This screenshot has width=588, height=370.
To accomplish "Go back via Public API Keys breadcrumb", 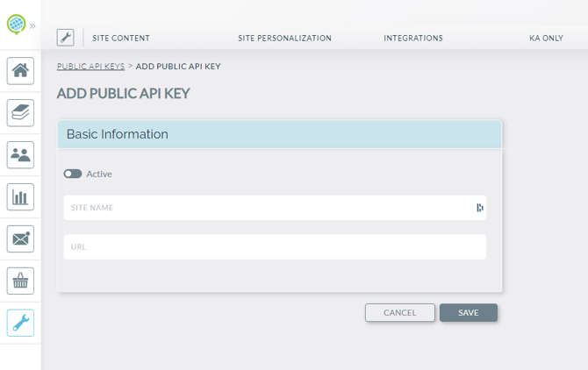I will coord(90,67).
